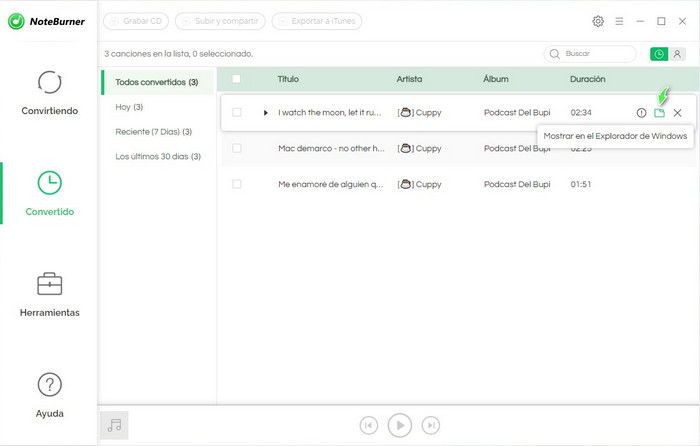The image size is (700, 446).
Task: Select the Mac demarco - no other h... title
Action: (x=331, y=148)
